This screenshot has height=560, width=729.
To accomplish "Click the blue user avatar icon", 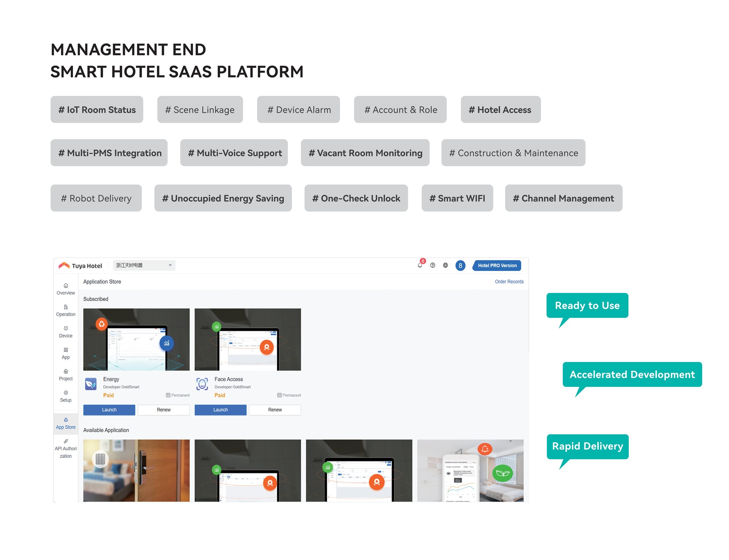I will (x=460, y=266).
